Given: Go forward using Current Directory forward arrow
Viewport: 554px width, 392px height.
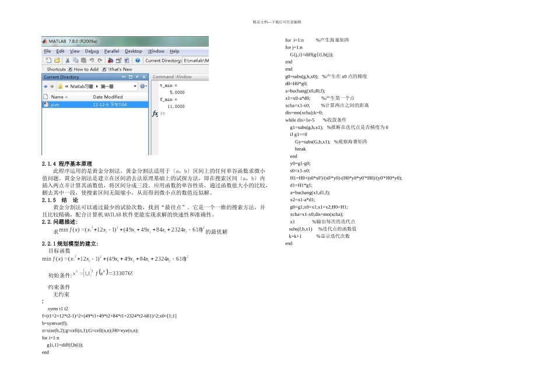Looking at the screenshot, I should tap(52, 86).
